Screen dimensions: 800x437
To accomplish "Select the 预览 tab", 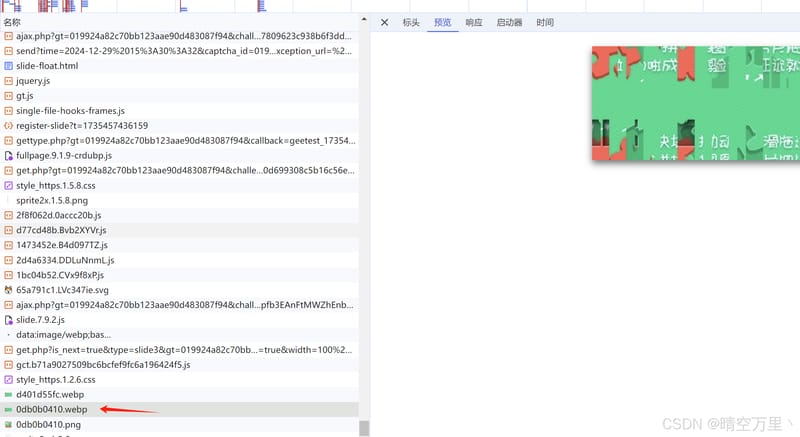I will pyautogui.click(x=442, y=22).
